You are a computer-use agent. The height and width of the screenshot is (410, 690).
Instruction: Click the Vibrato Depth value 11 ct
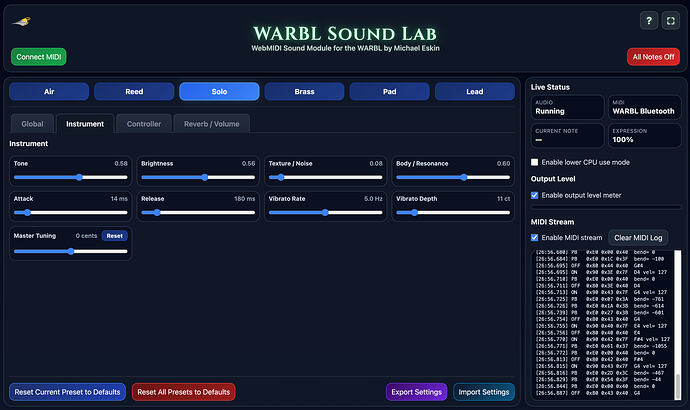point(503,199)
